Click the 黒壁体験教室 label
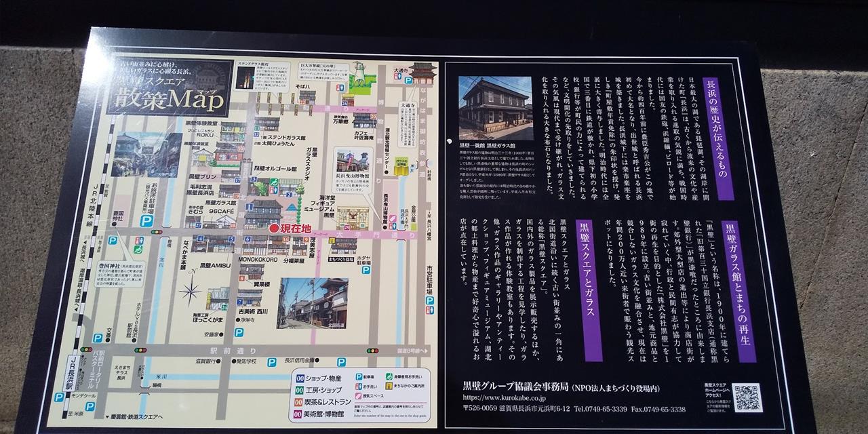This screenshot has height=434, width=868. [201, 123]
